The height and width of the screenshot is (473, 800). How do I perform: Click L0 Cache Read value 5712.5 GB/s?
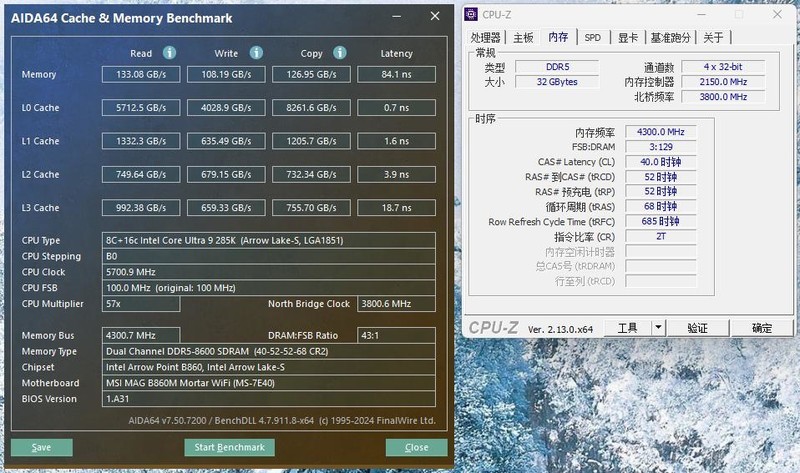[141, 108]
